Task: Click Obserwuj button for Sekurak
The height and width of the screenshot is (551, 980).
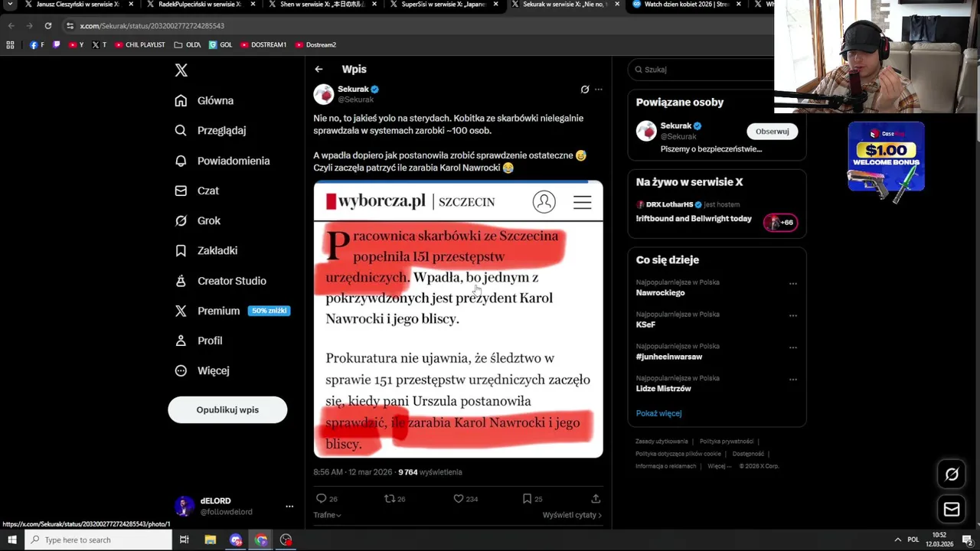Action: pyautogui.click(x=772, y=132)
